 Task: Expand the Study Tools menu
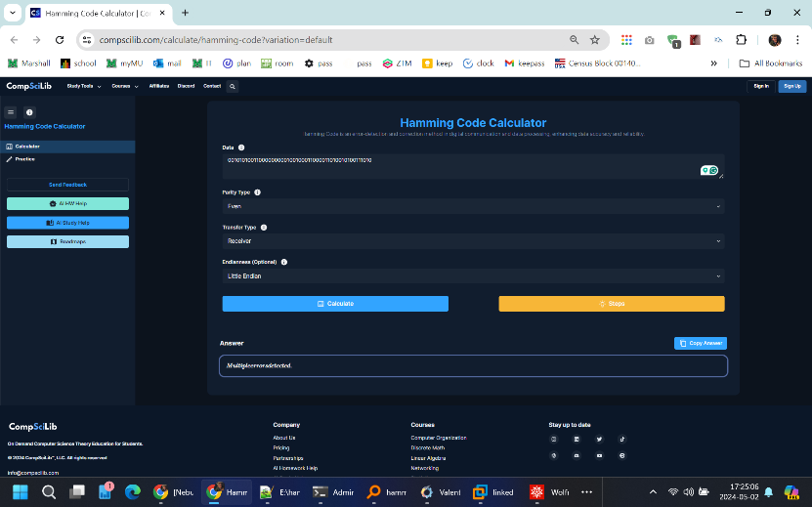click(x=83, y=86)
